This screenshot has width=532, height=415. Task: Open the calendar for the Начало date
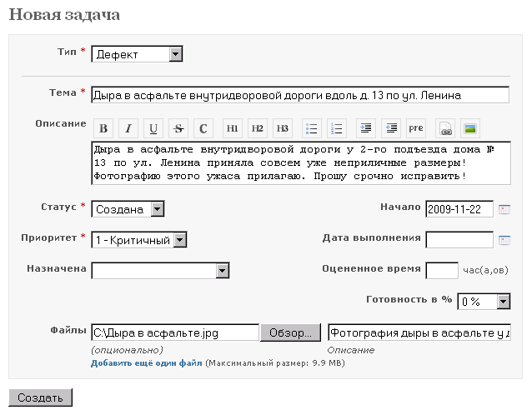(x=504, y=209)
